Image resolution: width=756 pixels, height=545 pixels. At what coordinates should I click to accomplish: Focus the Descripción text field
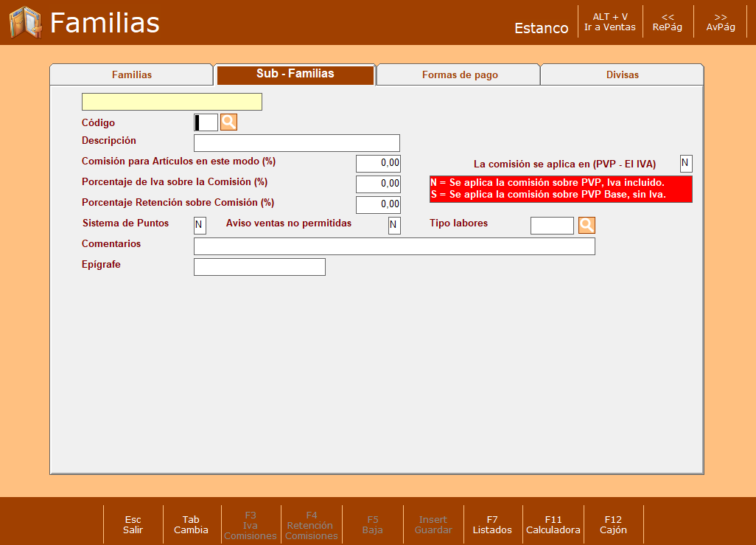[296, 143]
